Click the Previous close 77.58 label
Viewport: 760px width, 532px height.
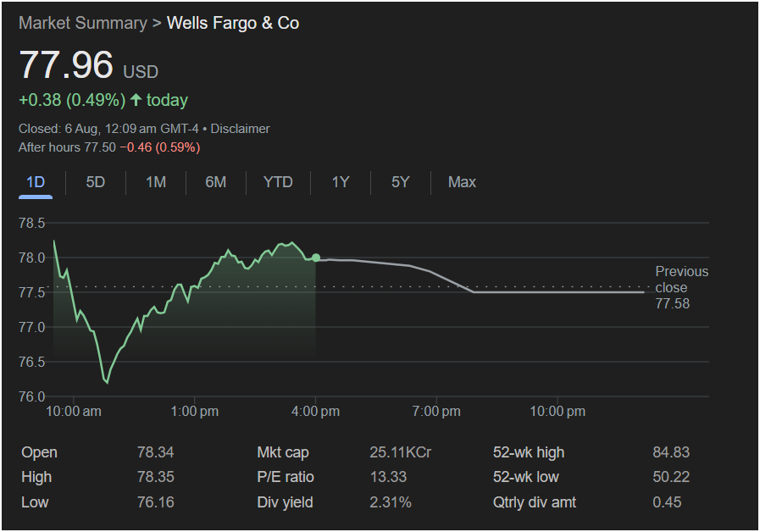[x=681, y=287]
